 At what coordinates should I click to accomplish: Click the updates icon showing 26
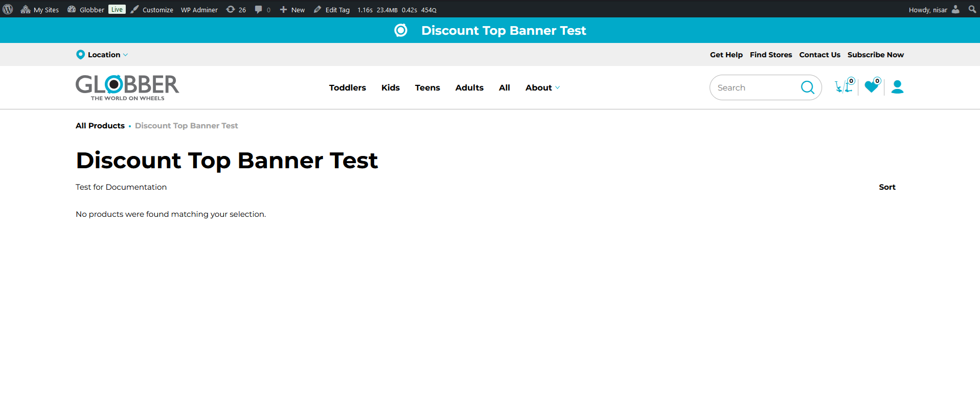[236, 10]
